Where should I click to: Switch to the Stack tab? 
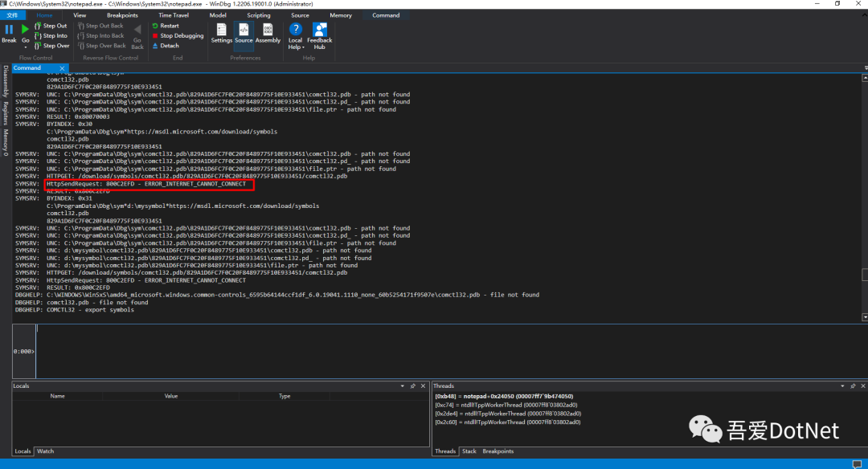click(x=469, y=451)
